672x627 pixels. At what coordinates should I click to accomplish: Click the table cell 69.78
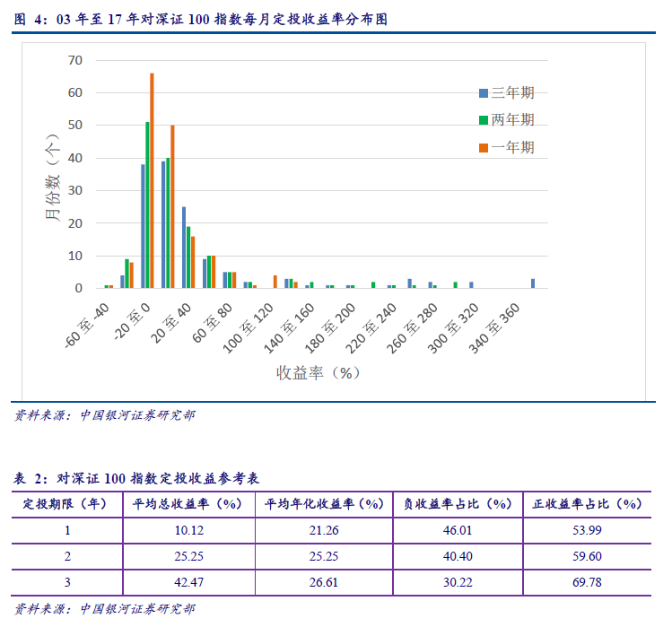587,583
